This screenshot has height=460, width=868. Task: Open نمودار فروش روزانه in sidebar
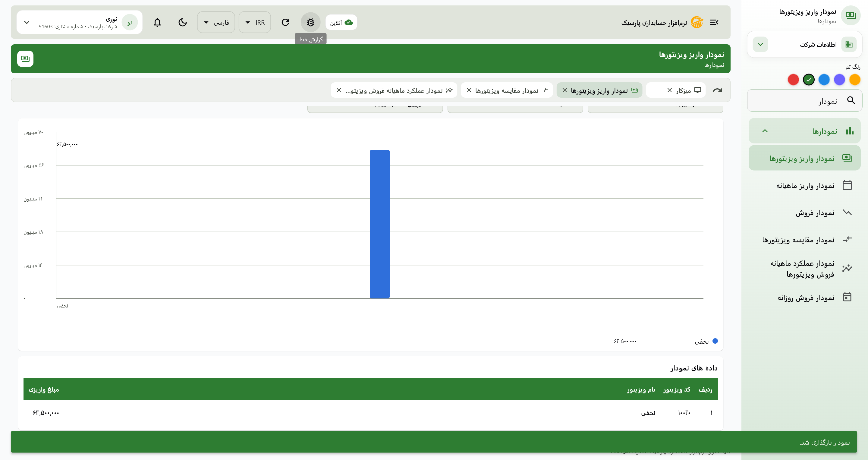tap(804, 298)
